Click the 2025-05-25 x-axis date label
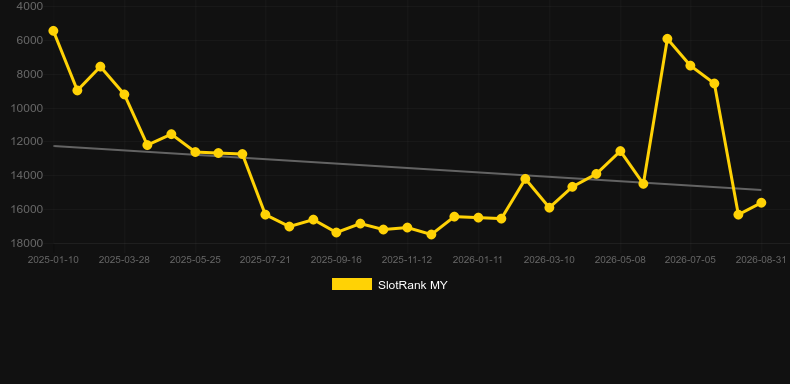Screen dimensions: 790x384 (195, 260)
